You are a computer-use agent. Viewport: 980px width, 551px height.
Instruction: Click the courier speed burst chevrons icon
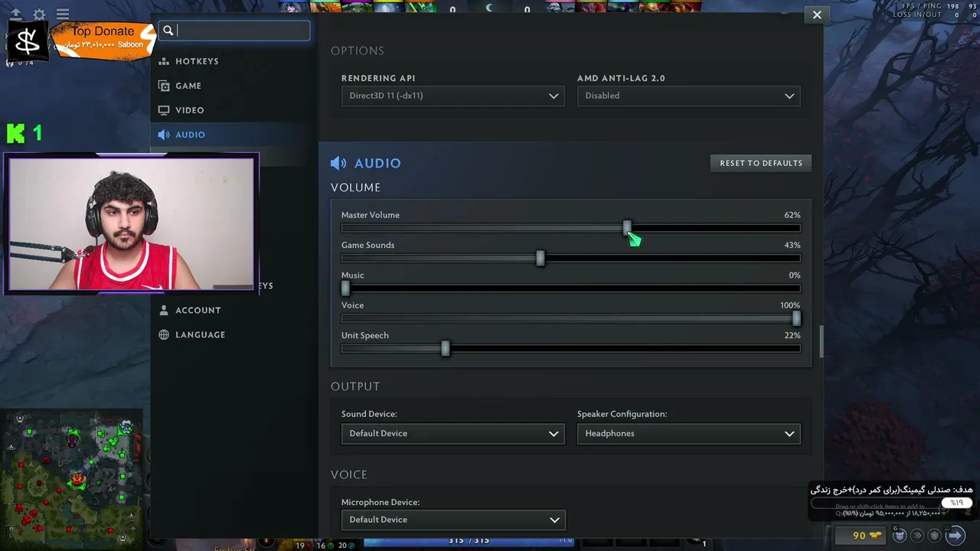pos(916,536)
